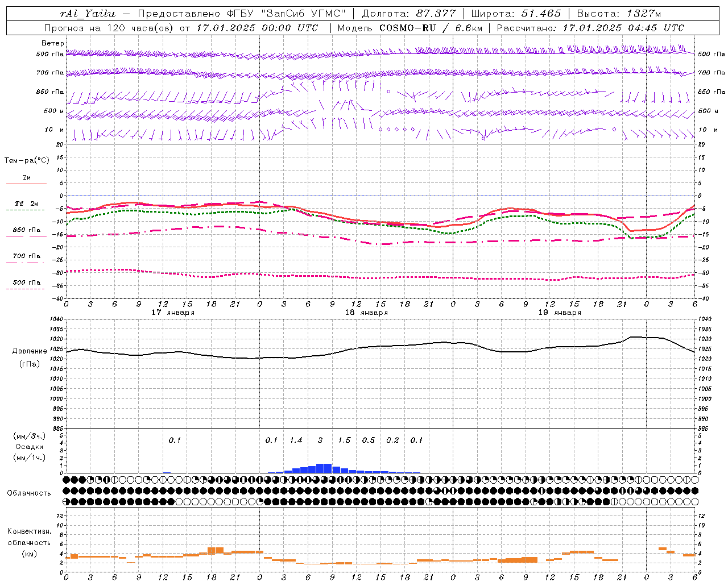
Task: Click the "17 января" date label
Action: [x=173, y=313]
